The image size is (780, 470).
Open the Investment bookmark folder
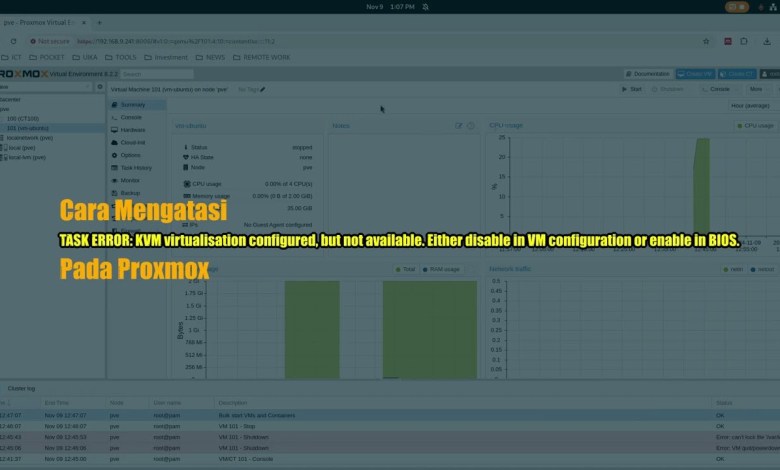click(166, 57)
